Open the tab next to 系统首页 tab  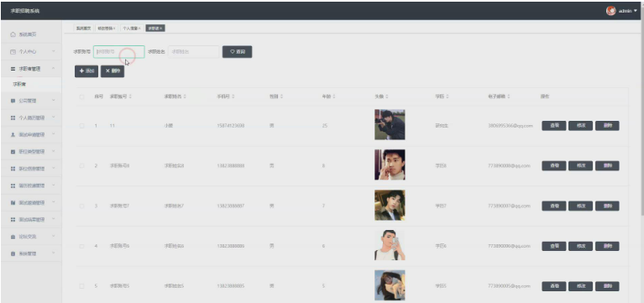[x=107, y=29]
